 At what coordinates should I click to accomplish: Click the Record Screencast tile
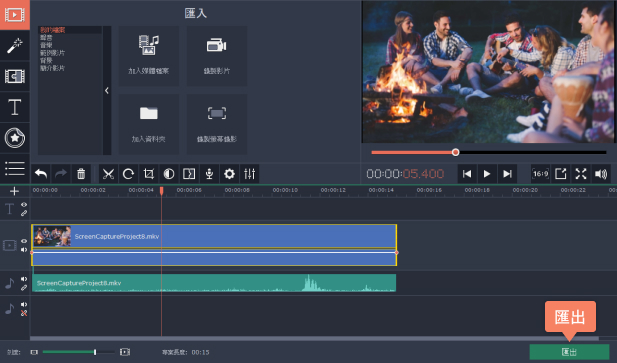tap(217, 124)
